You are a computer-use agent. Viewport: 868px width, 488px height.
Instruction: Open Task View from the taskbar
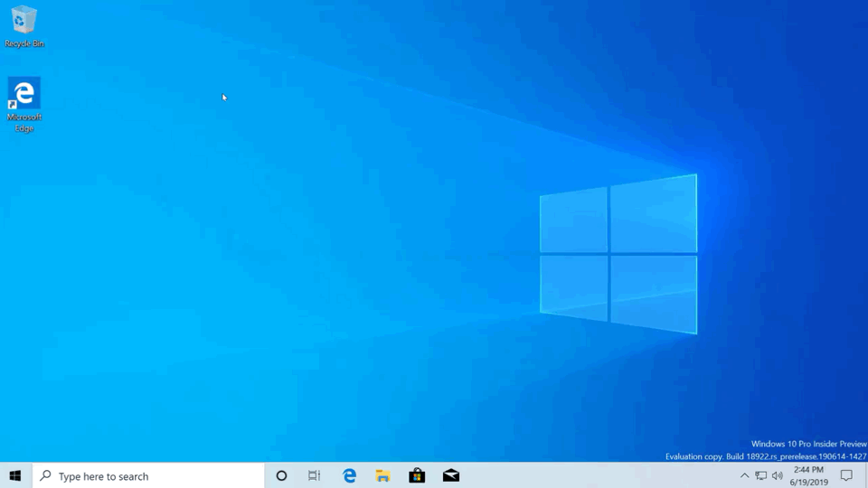point(315,476)
